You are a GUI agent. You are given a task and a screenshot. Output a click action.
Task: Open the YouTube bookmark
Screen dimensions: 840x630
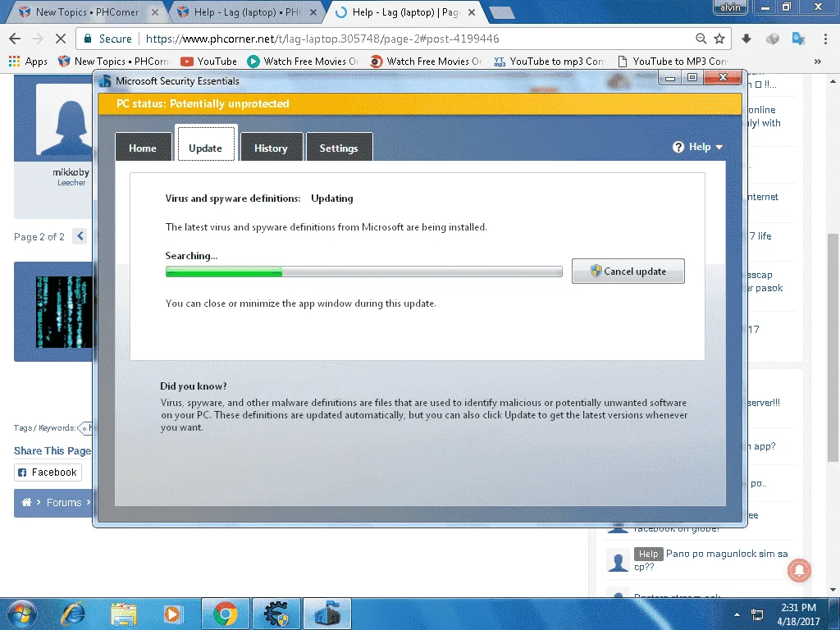pyautogui.click(x=208, y=61)
